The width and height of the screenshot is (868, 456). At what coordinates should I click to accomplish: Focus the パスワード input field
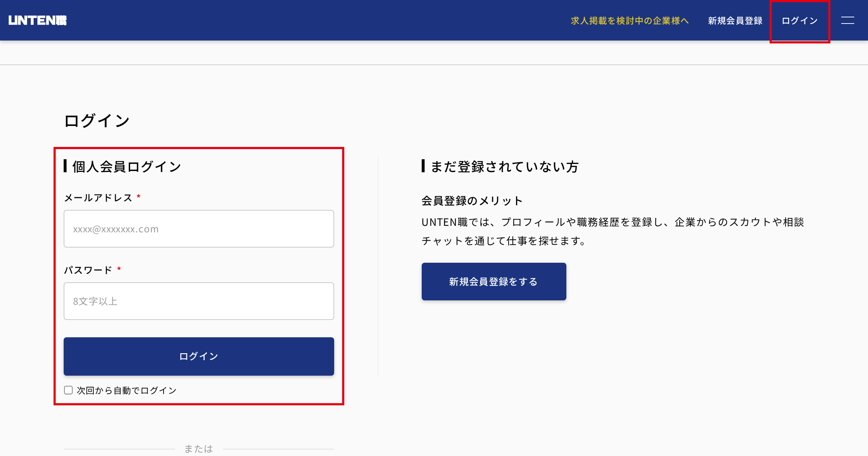tap(199, 301)
